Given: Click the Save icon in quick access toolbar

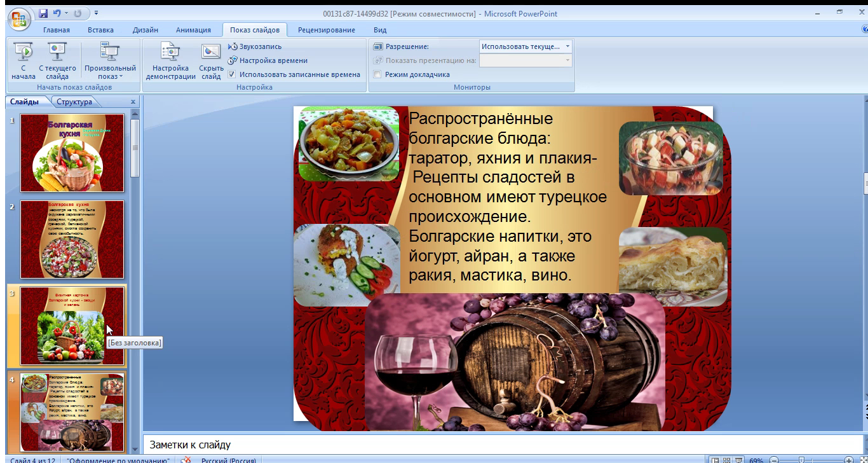Looking at the screenshot, I should 43,13.
